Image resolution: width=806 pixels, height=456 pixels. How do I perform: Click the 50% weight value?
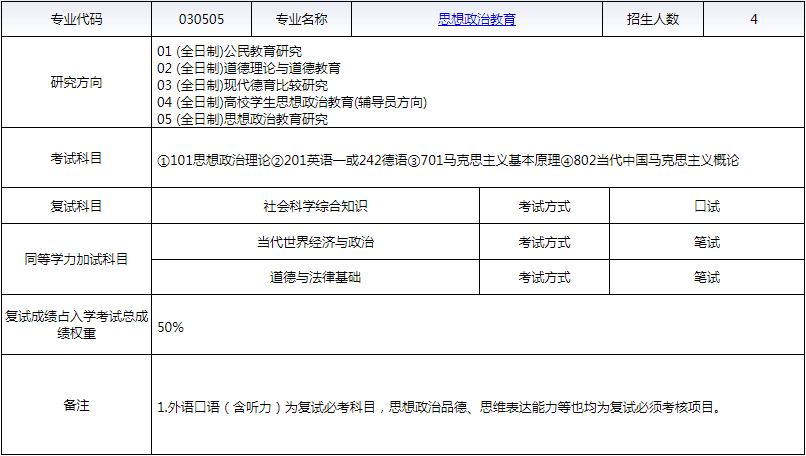pyautogui.click(x=171, y=327)
